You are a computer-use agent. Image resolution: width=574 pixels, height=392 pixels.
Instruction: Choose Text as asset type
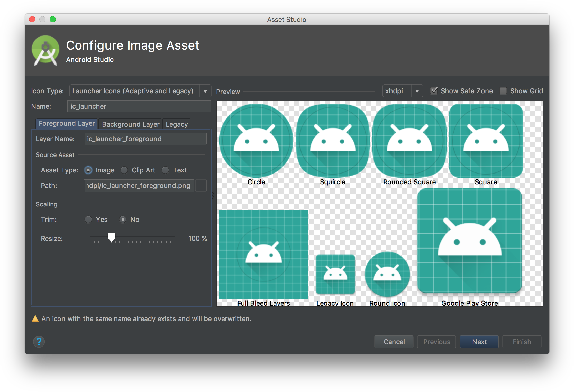click(165, 170)
